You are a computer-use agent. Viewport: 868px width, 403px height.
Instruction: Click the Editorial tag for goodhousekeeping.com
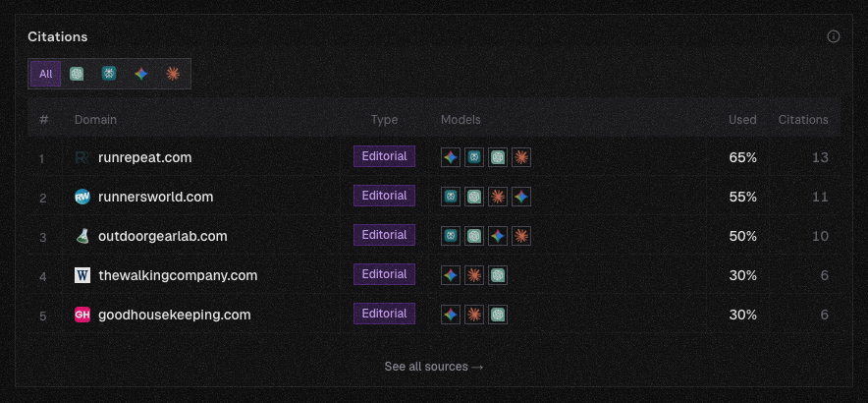384,314
